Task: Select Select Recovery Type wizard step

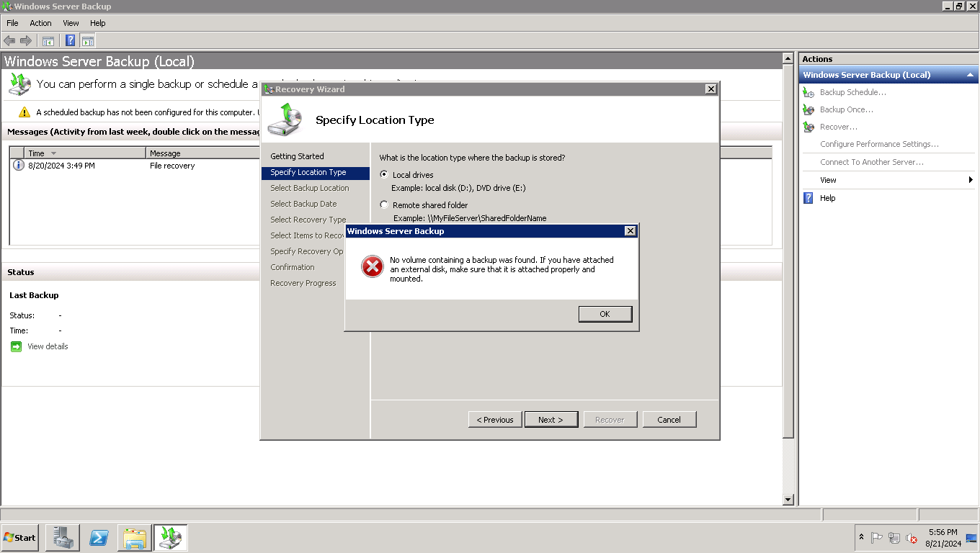Action: click(308, 220)
